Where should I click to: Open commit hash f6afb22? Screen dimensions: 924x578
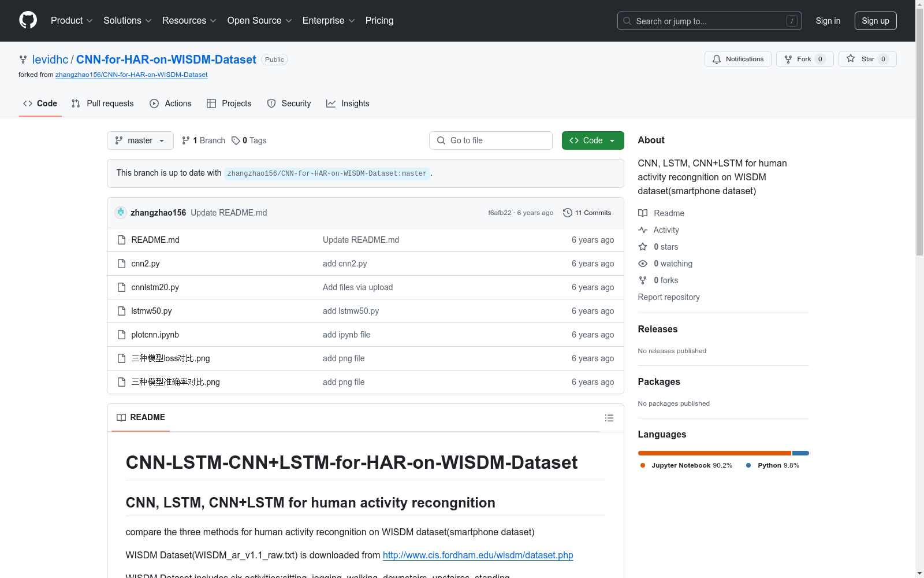500,213
